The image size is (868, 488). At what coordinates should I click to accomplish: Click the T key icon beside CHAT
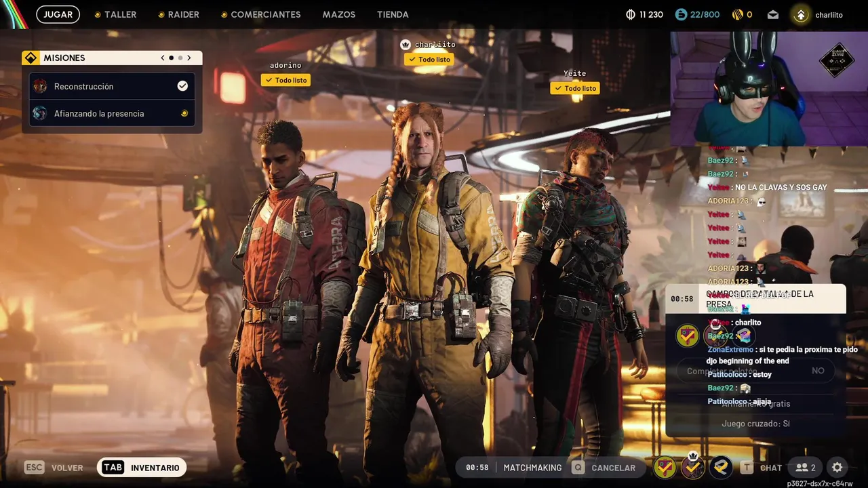click(747, 467)
